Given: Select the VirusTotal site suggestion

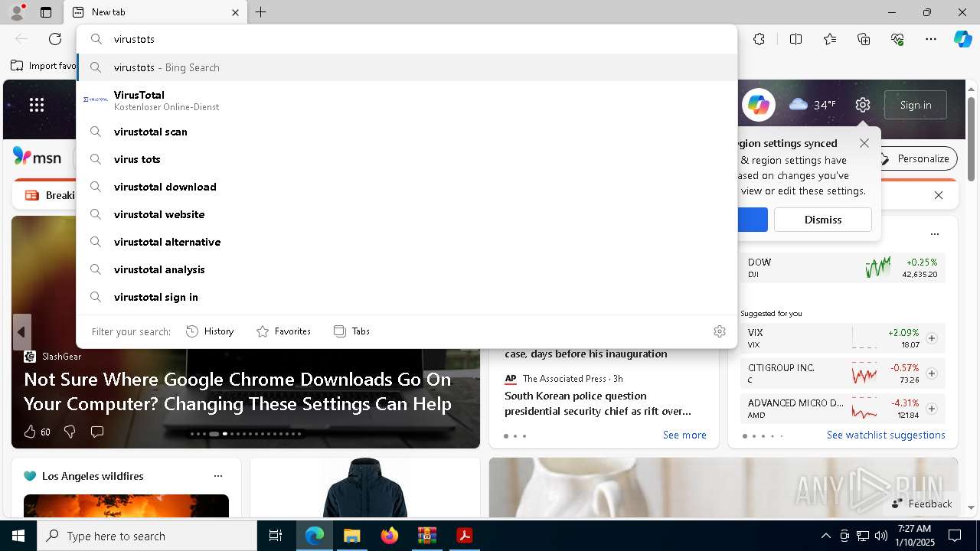Looking at the screenshot, I should click(x=407, y=100).
